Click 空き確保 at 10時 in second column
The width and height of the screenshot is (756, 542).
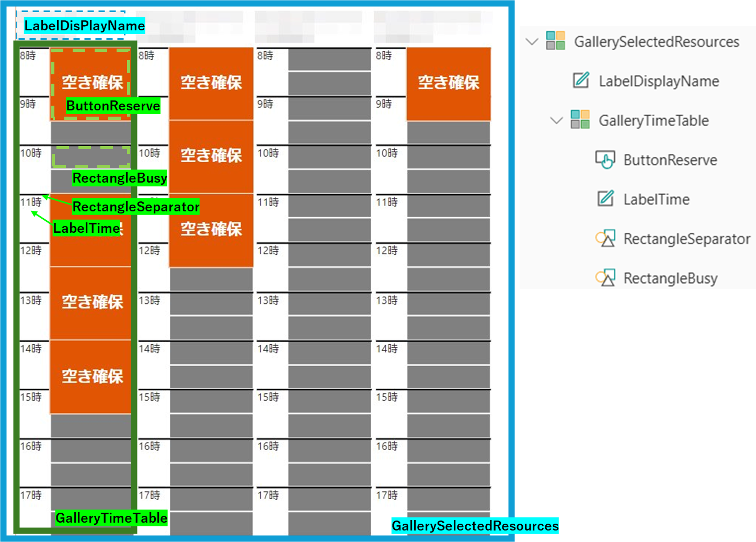tap(211, 156)
